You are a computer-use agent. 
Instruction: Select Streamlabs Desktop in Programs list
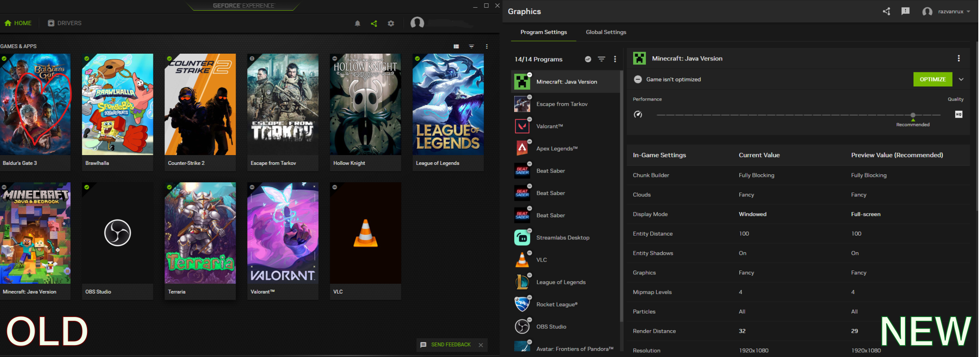pyautogui.click(x=565, y=237)
